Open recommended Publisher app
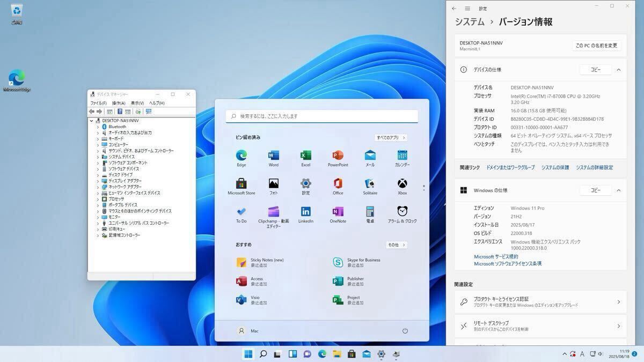The image size is (644, 362). point(348,281)
